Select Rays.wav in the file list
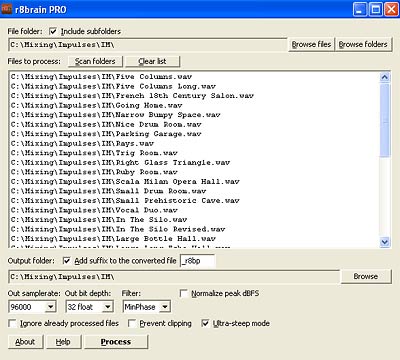 point(82,143)
